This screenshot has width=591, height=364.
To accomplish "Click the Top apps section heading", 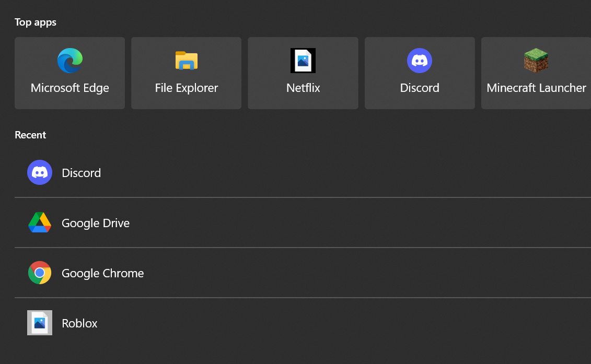I will [x=35, y=22].
